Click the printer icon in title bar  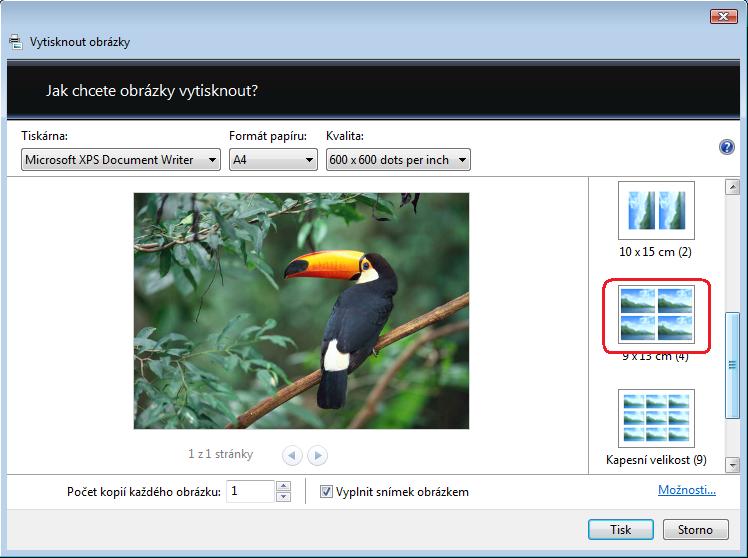pyautogui.click(x=16, y=42)
